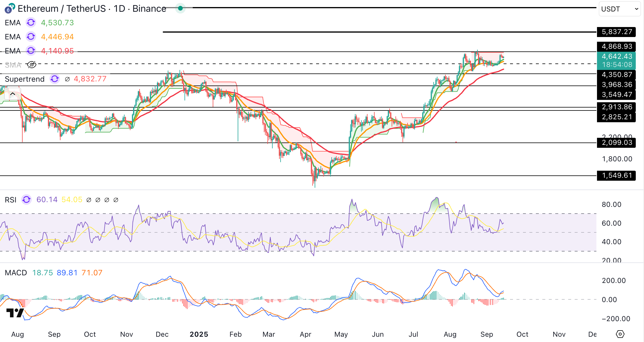Click the 5,837.27 price level label
This screenshot has height=342, width=644.
pos(616,32)
